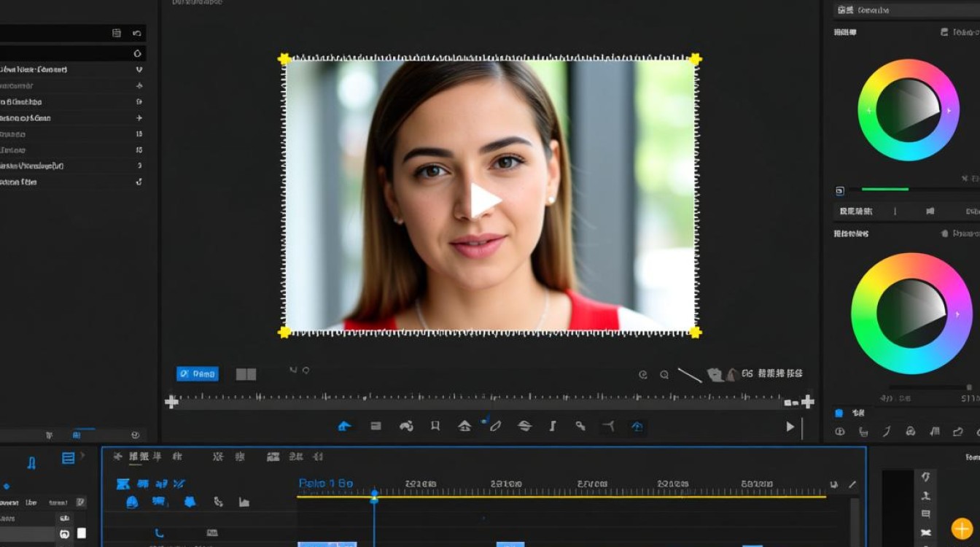Viewport: 980px width, 547px height.
Task: Click the white square in the bottom-left panel
Action: click(x=82, y=533)
